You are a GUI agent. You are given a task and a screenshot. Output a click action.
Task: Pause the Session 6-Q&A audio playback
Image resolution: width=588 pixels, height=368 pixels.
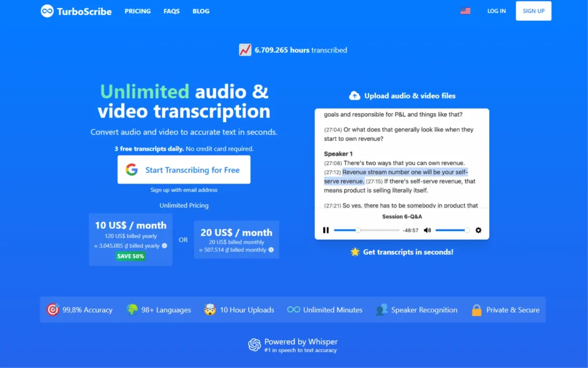326,230
